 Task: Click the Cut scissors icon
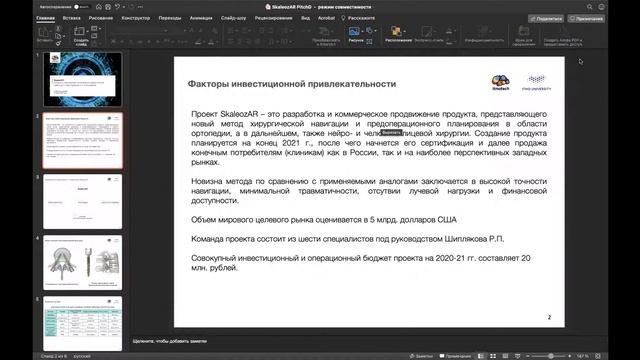(x=58, y=29)
